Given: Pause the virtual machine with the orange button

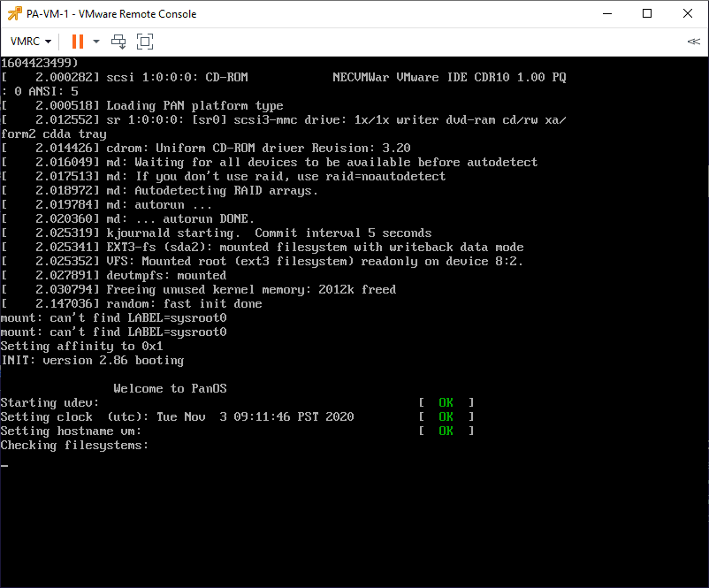Looking at the screenshot, I should click(78, 42).
